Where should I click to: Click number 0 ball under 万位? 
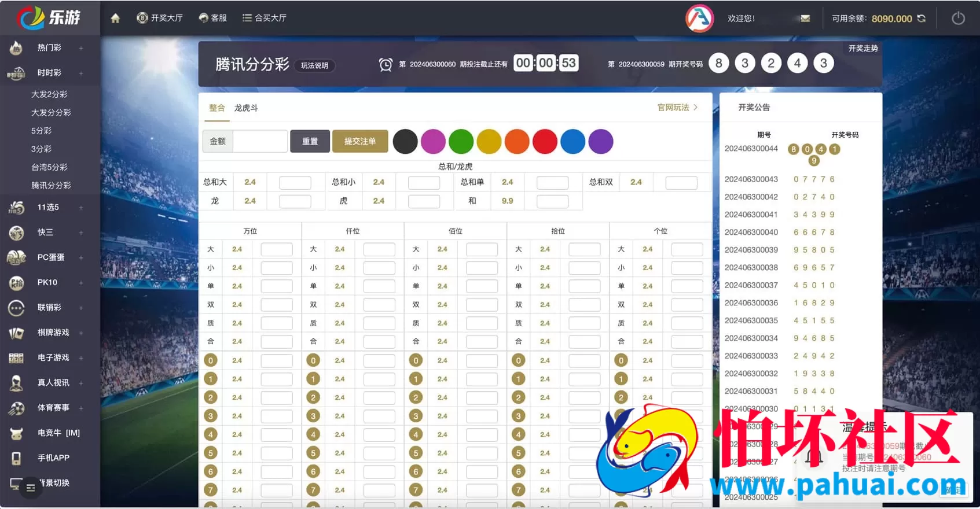(211, 360)
